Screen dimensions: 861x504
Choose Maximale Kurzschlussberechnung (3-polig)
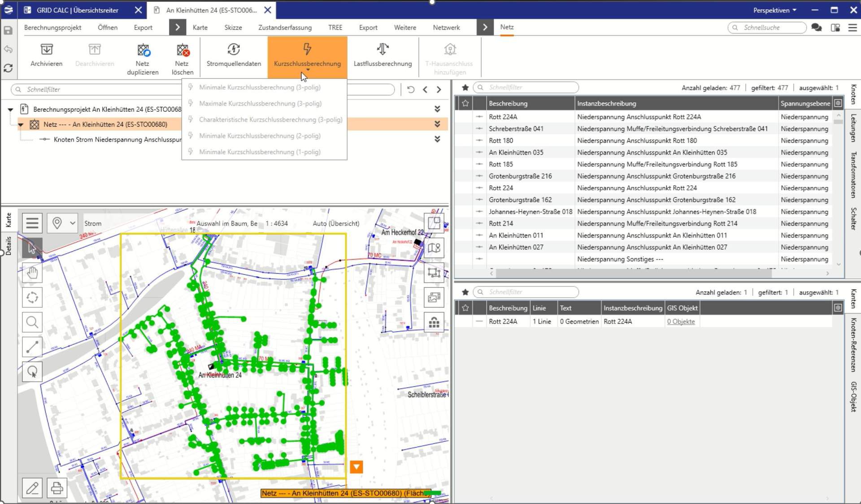pyautogui.click(x=260, y=104)
